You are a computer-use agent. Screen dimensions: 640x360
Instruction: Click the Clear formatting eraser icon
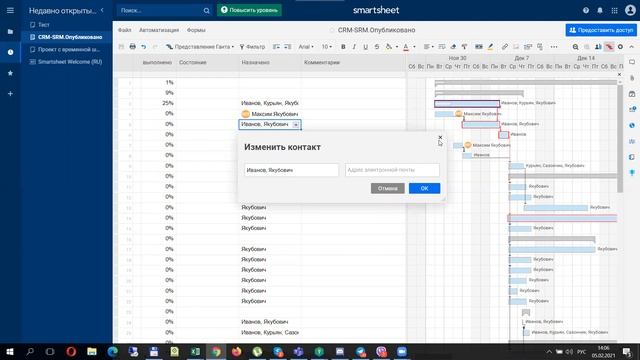point(453,47)
